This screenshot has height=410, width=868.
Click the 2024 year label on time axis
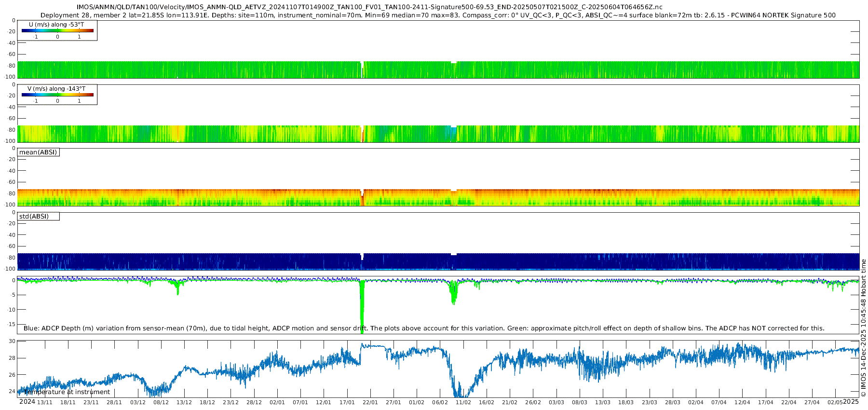pos(27,402)
